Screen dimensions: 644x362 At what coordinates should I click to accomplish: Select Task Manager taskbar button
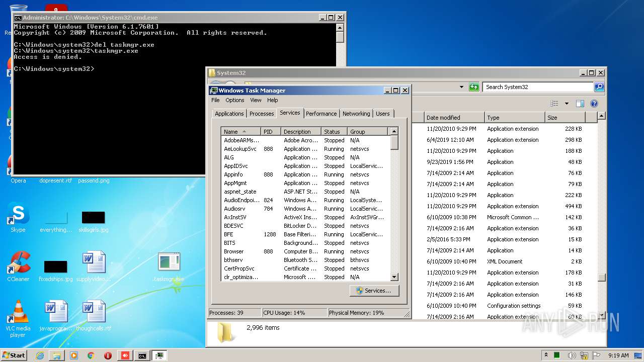point(159,355)
